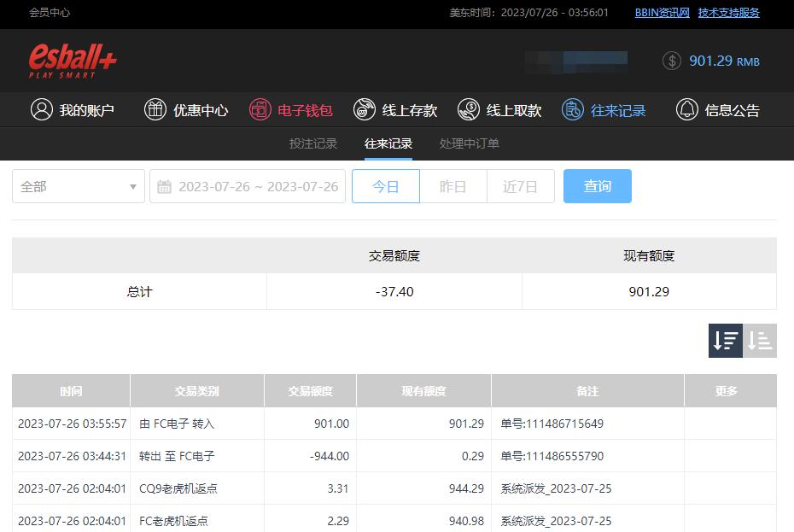Screen dimensions: 794x532
Task: Select the 今日 date filter
Action: 386,186
